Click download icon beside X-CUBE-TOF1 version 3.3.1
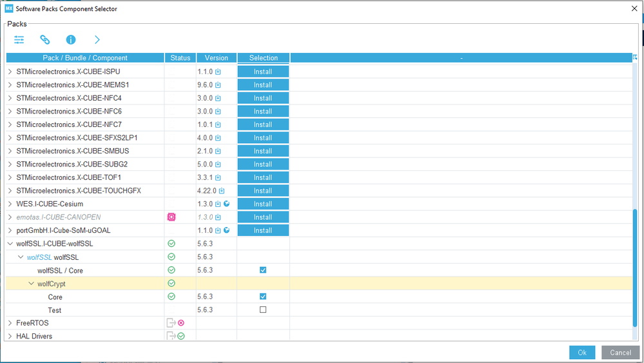 click(x=218, y=177)
